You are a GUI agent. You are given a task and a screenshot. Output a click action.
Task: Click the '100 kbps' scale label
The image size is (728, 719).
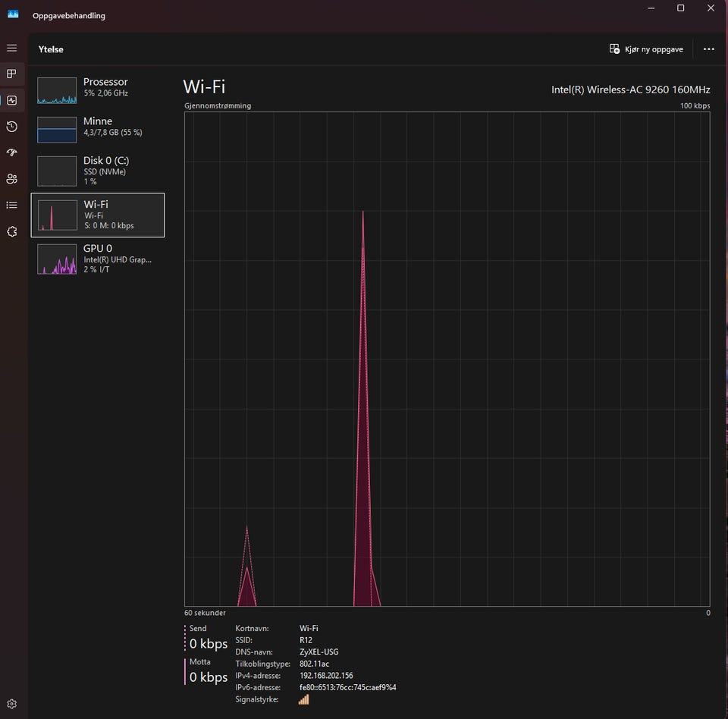coord(695,106)
